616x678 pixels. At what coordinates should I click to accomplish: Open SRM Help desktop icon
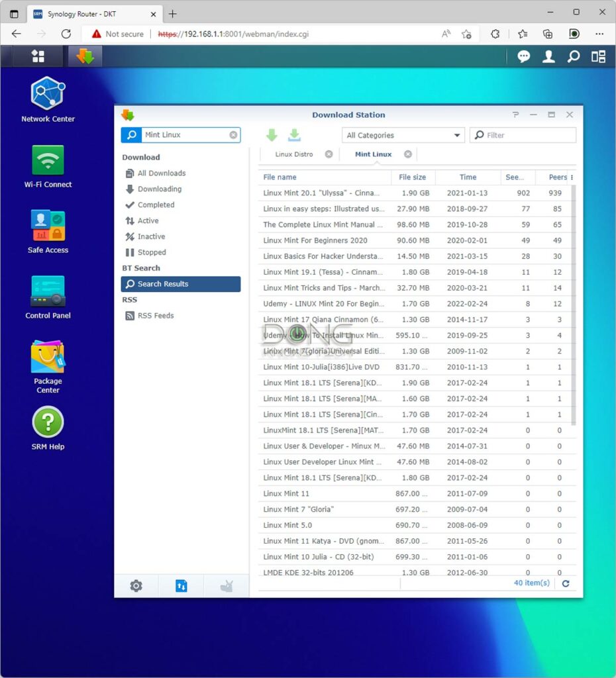pos(48,428)
